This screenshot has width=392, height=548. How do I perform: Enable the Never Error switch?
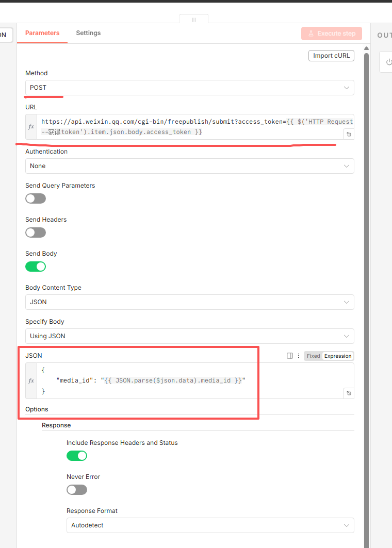coord(77,490)
